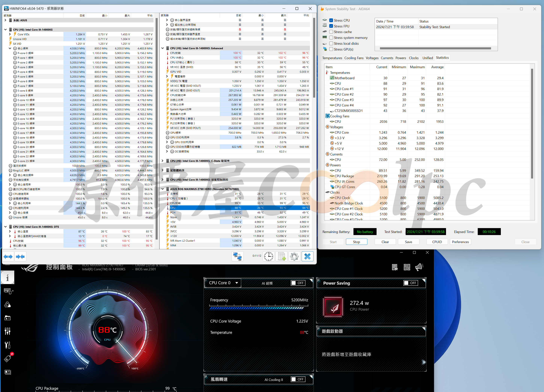The width and height of the screenshot is (544, 392).
Task: Switch to Cooling Fans tab
Action: click(354, 58)
